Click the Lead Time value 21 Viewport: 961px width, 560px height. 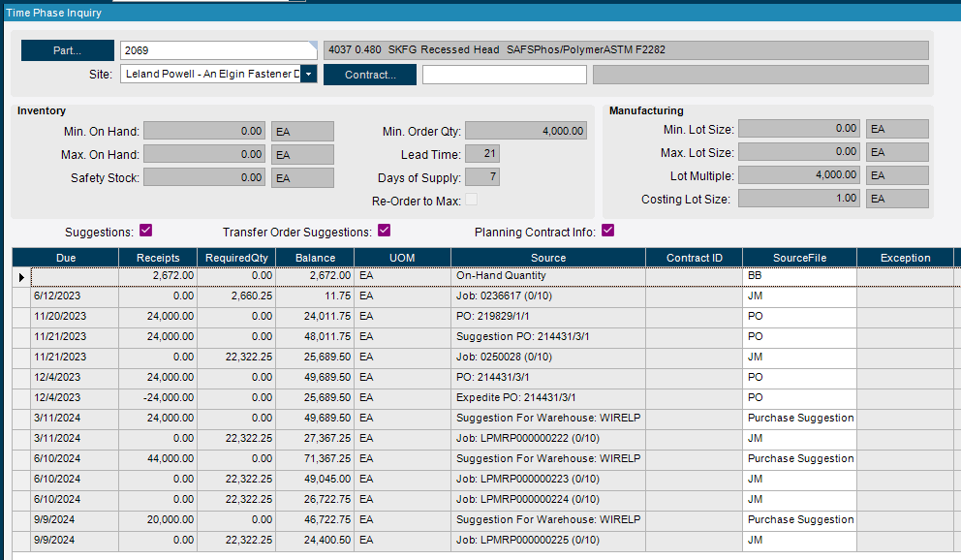click(x=482, y=153)
